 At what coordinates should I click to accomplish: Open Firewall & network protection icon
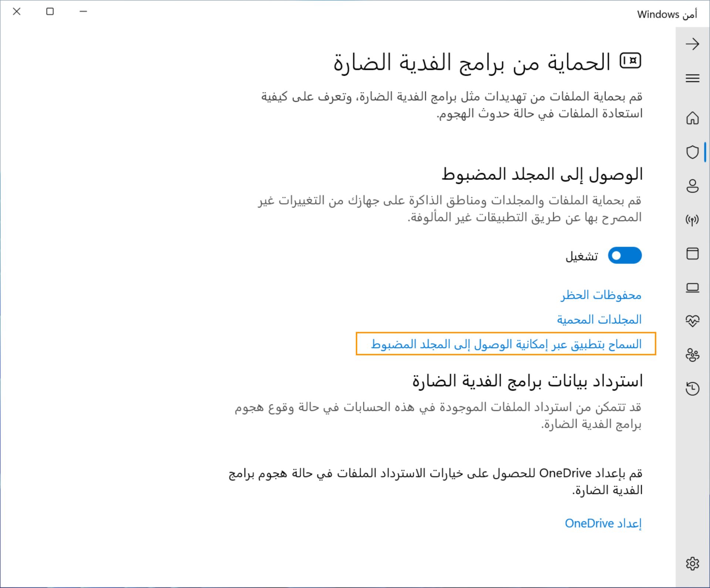(692, 220)
